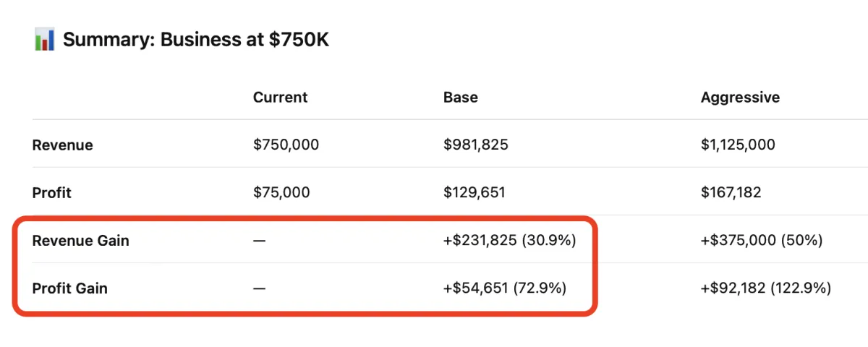The width and height of the screenshot is (868, 347).
Task: Click the $129,651 base profit value
Action: point(474,193)
